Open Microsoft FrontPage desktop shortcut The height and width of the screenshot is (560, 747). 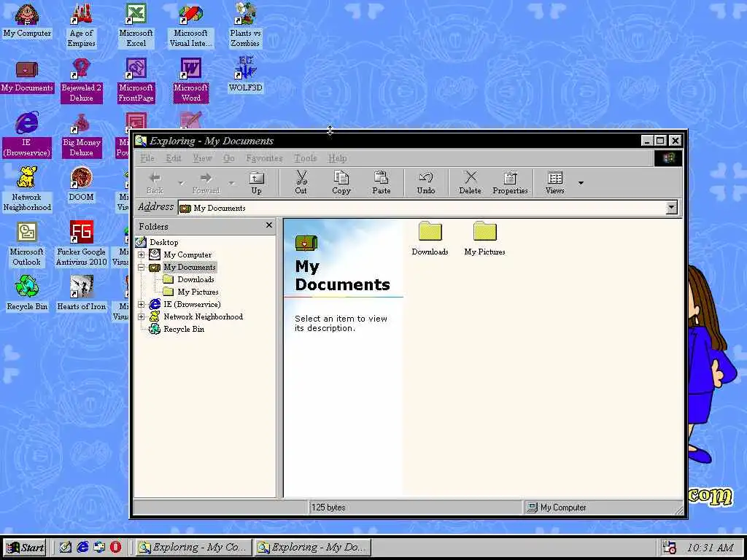click(x=136, y=80)
